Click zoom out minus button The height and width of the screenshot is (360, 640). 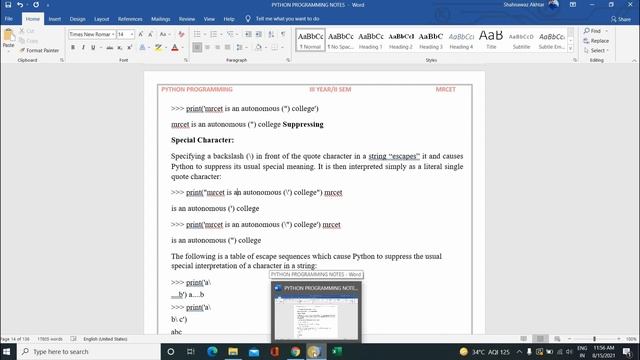coord(569,339)
